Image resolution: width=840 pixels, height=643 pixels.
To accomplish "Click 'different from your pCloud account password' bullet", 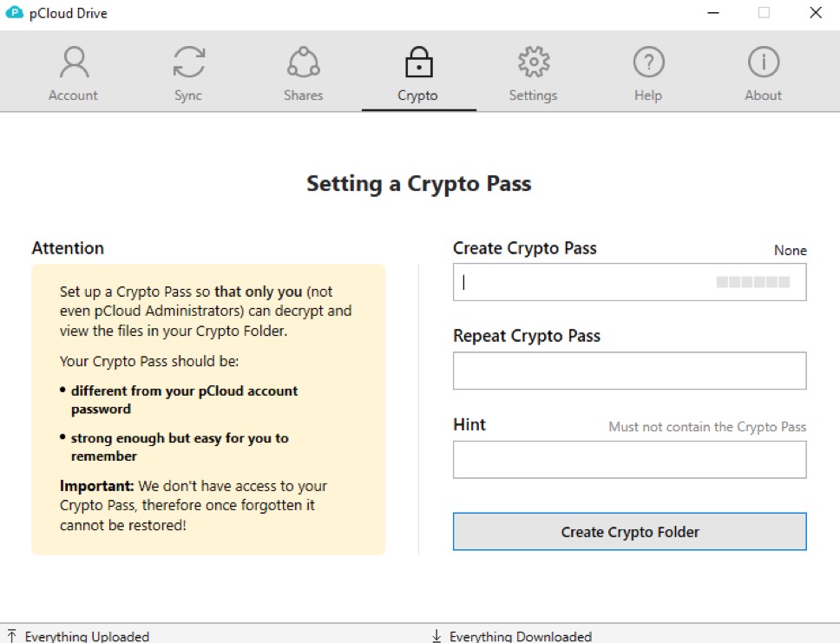I will 184,400.
